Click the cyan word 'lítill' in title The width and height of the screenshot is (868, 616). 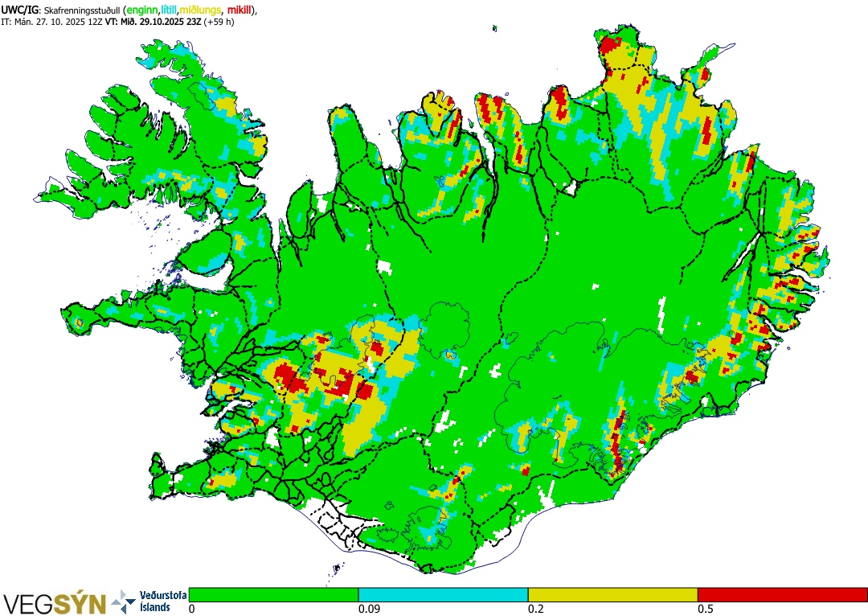(170, 10)
